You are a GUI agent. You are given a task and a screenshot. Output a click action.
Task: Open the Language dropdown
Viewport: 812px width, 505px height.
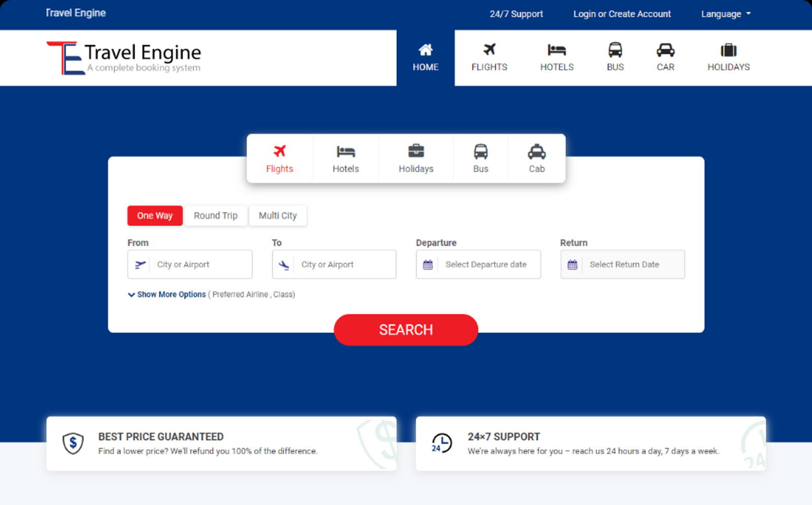pyautogui.click(x=725, y=14)
